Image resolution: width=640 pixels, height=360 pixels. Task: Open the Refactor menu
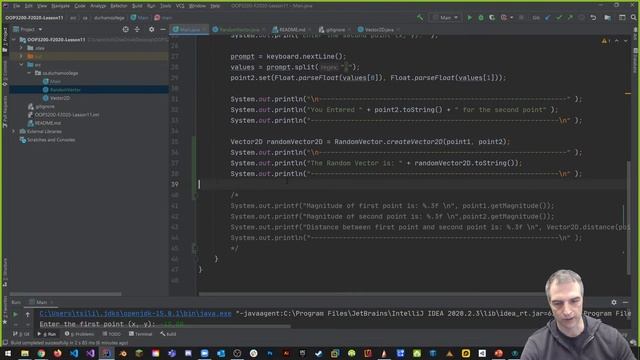[119, 6]
